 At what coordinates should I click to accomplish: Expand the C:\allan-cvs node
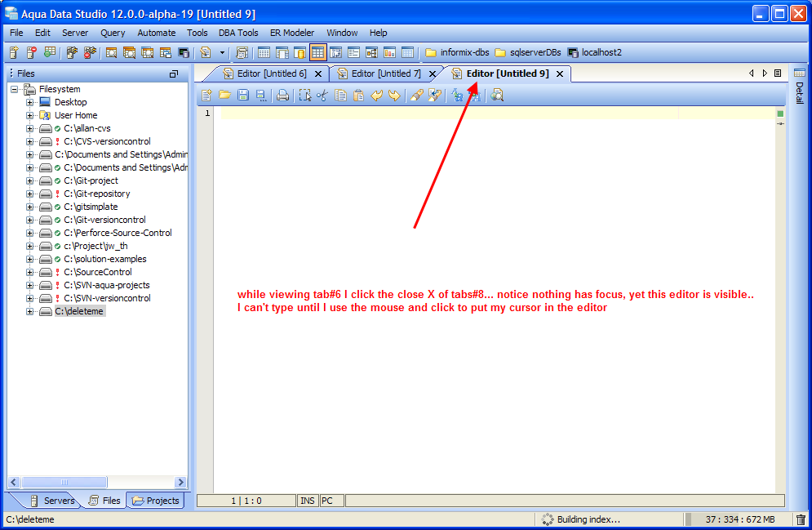(30, 128)
